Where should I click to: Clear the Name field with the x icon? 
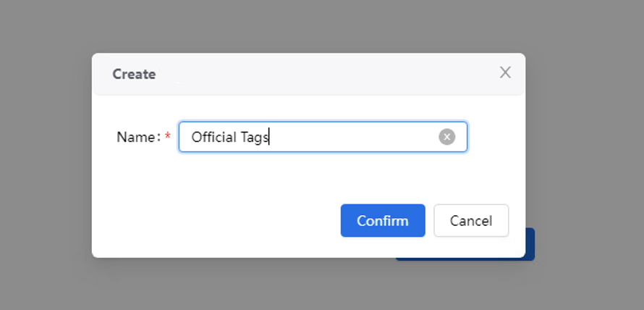(447, 137)
